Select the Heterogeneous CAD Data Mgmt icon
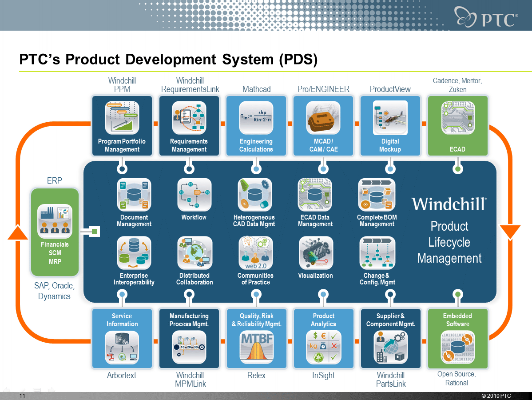Screen dimensions: 532x400 (x=255, y=195)
